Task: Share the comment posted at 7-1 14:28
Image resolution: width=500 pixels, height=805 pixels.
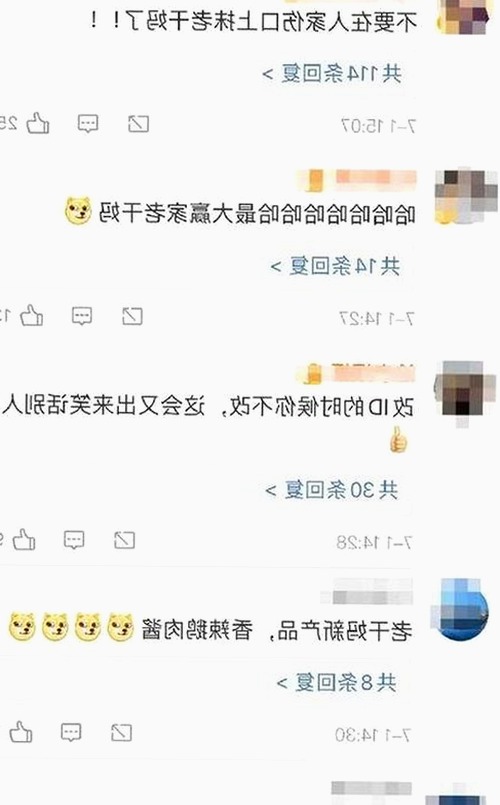Action: coord(124,540)
